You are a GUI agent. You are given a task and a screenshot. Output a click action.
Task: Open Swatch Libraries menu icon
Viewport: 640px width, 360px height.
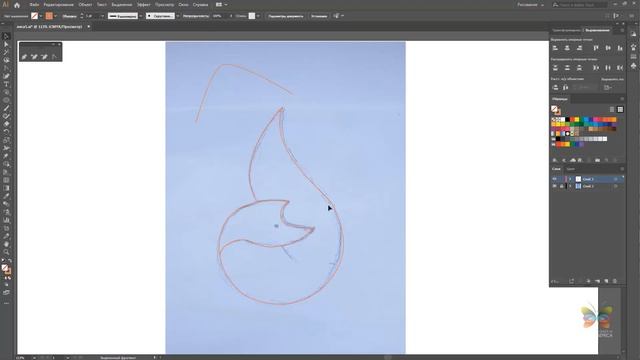tap(555, 160)
